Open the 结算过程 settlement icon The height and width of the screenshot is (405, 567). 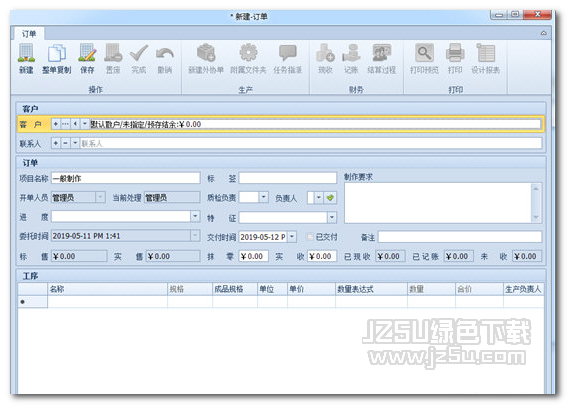[382, 53]
